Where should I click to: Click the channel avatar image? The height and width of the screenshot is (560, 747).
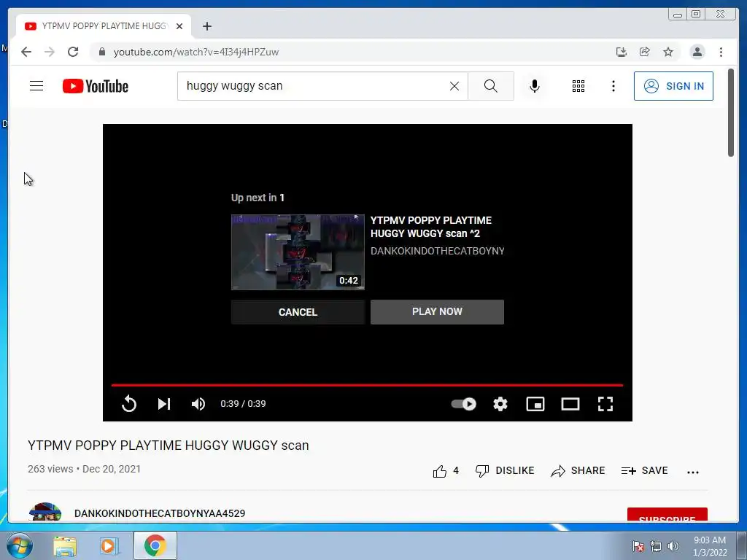click(x=45, y=512)
